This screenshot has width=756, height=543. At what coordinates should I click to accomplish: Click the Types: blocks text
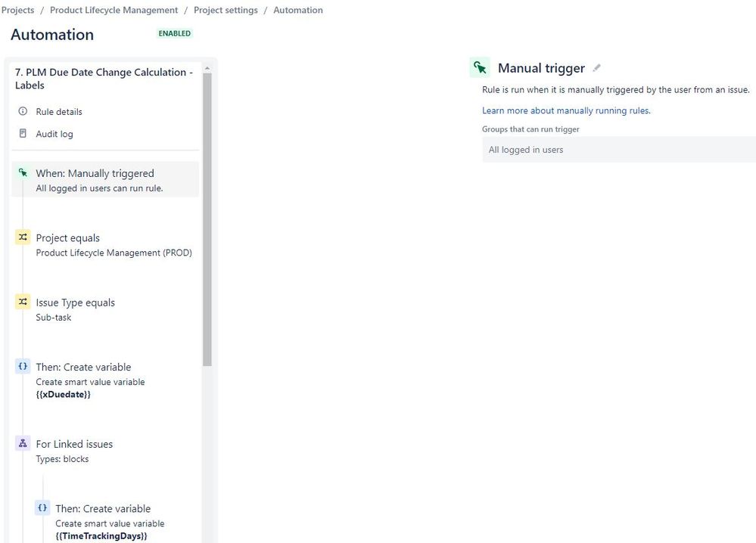pyautogui.click(x=62, y=459)
